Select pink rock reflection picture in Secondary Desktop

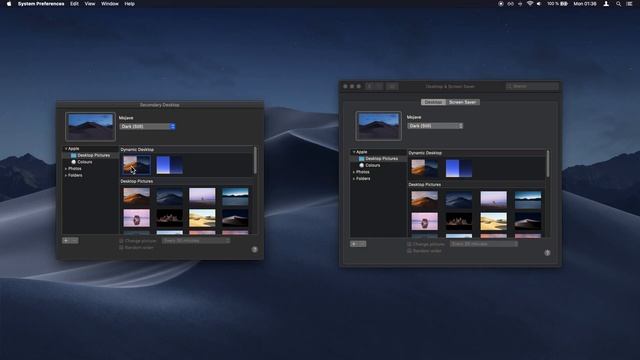point(137,218)
